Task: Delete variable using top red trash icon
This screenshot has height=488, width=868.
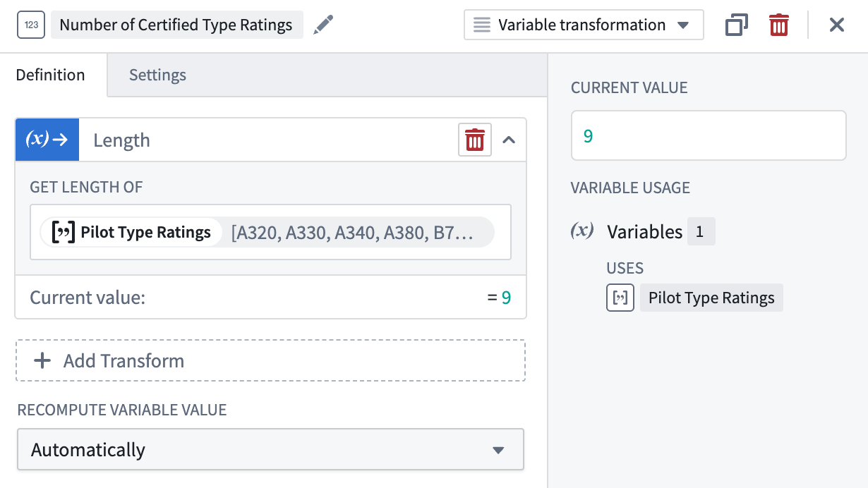Action: point(778,25)
